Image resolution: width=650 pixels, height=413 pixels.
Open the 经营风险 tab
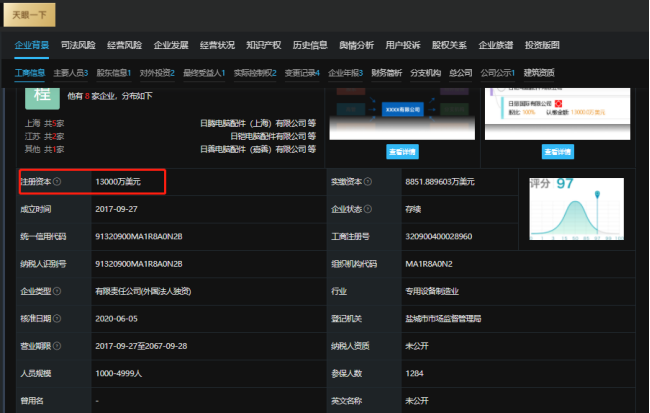(x=125, y=45)
